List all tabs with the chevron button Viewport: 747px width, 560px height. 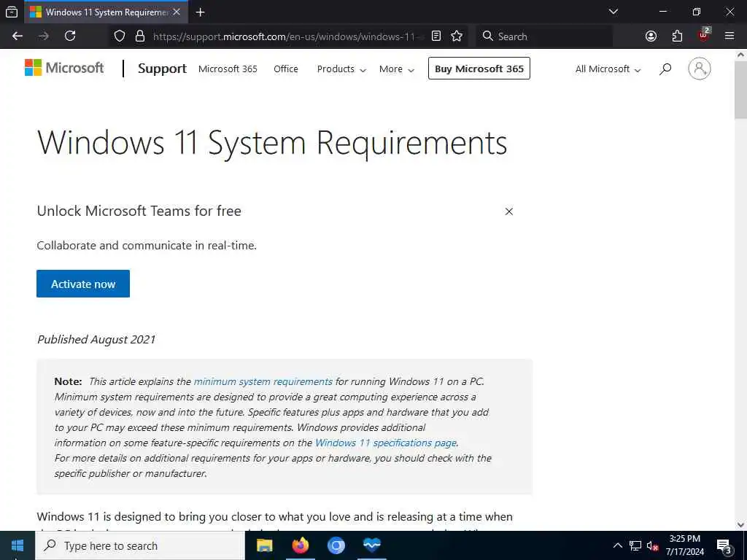tap(614, 12)
